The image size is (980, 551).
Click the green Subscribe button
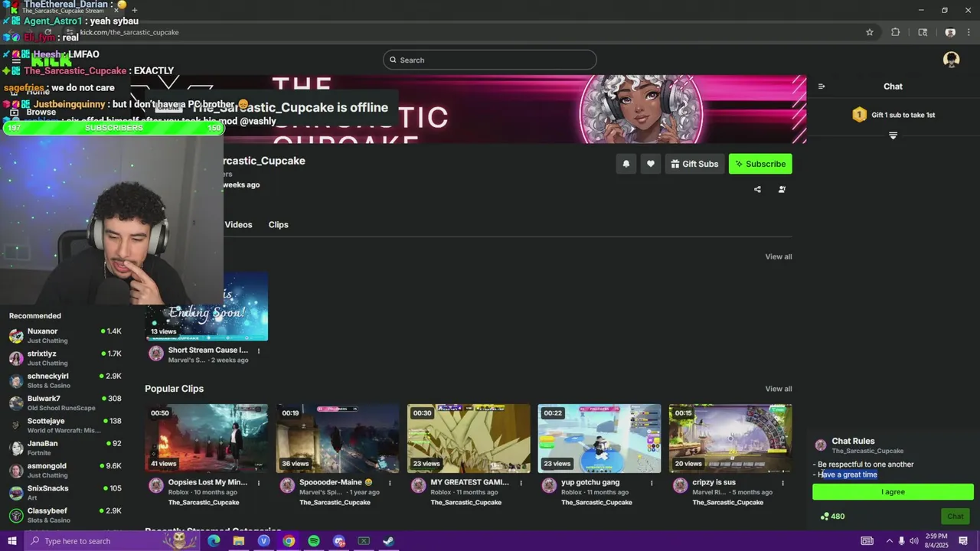(x=760, y=164)
